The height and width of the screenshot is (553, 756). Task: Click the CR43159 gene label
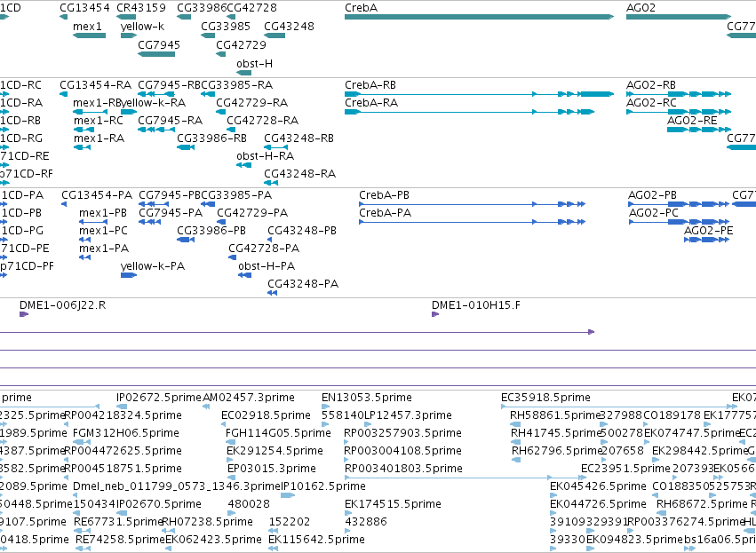tap(141, 8)
